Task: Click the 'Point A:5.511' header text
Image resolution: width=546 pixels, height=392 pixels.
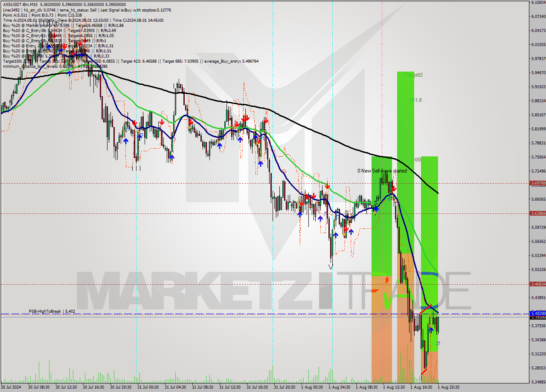Action: [14, 15]
